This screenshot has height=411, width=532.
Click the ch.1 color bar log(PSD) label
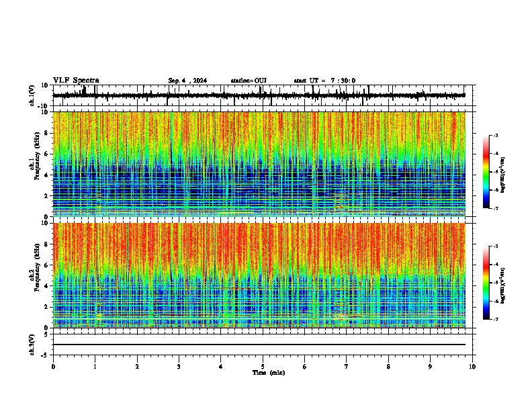503,175
